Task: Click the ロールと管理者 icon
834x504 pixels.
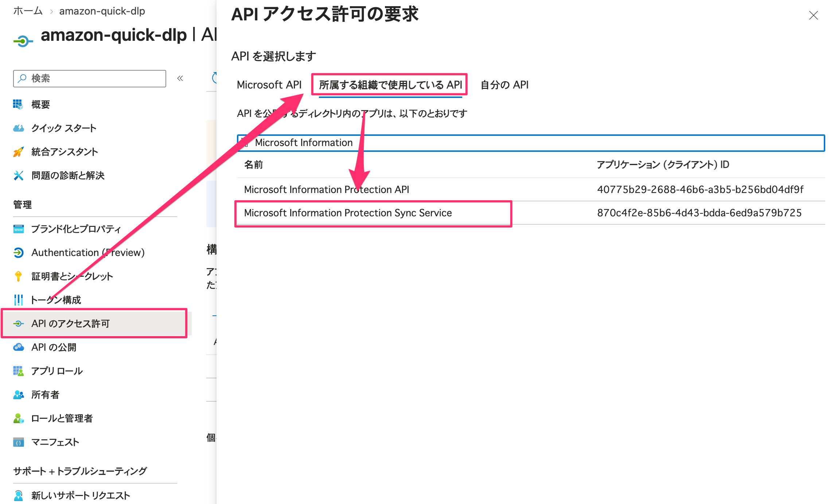Action: click(x=18, y=418)
